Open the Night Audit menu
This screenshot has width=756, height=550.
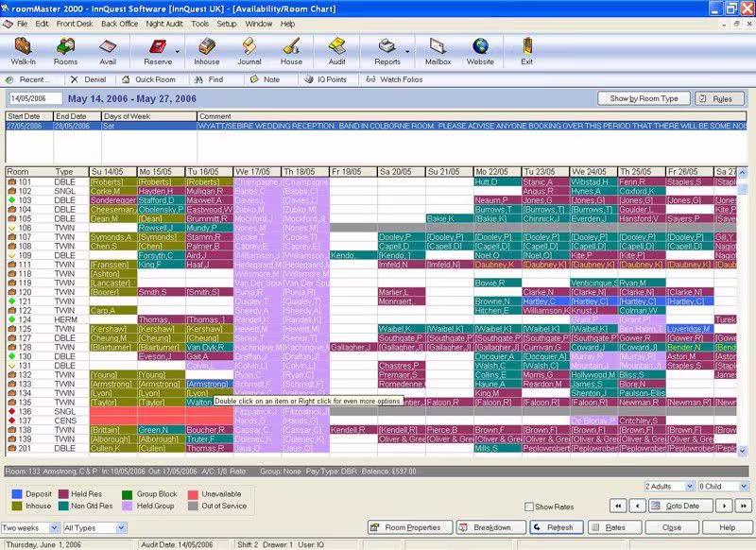pos(164,24)
